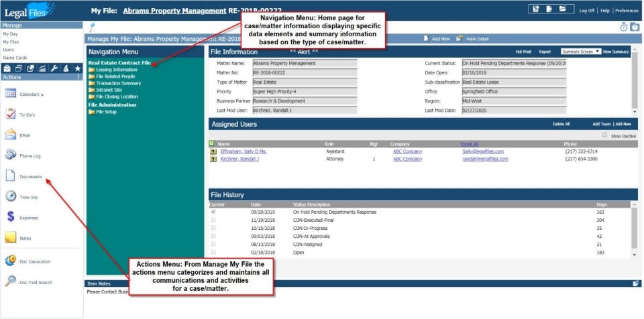Click the person icon beside Effingham row
The height and width of the screenshot is (319, 644).
click(x=213, y=151)
